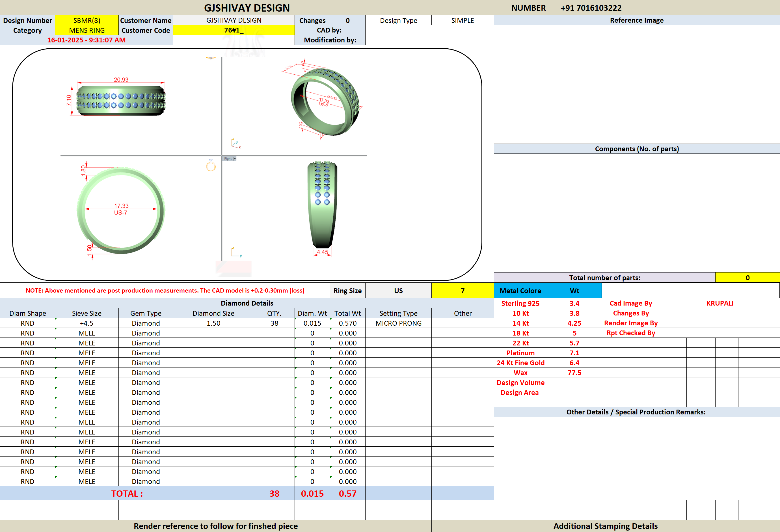
Task: Click the Diamond Size value 1.50
Action: tap(213, 323)
